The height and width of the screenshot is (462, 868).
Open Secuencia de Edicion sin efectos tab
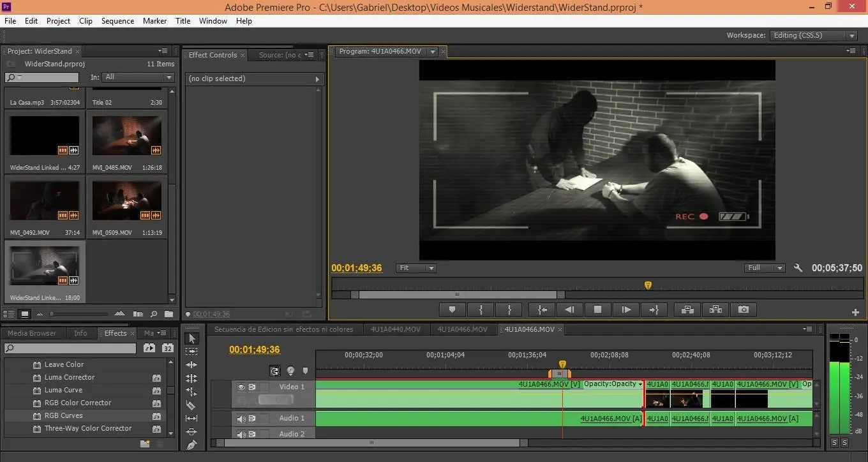tap(283, 329)
